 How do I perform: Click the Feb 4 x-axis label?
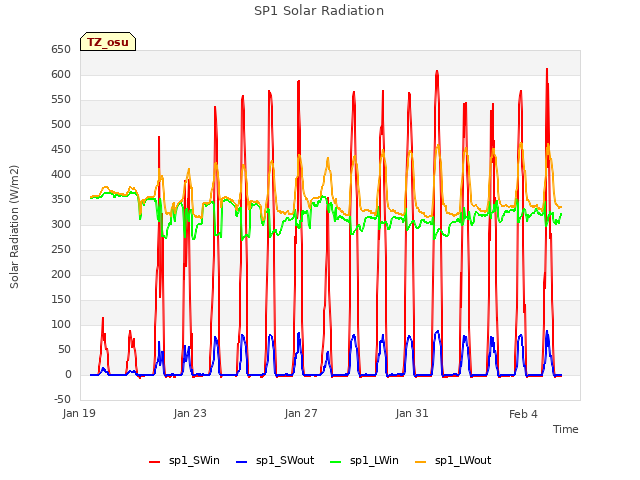point(523,414)
